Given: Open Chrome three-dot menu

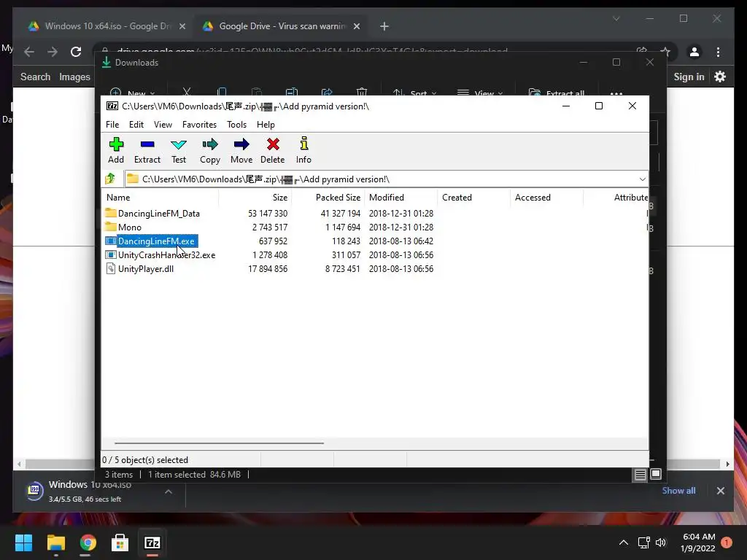Looking at the screenshot, I should pyautogui.click(x=718, y=52).
